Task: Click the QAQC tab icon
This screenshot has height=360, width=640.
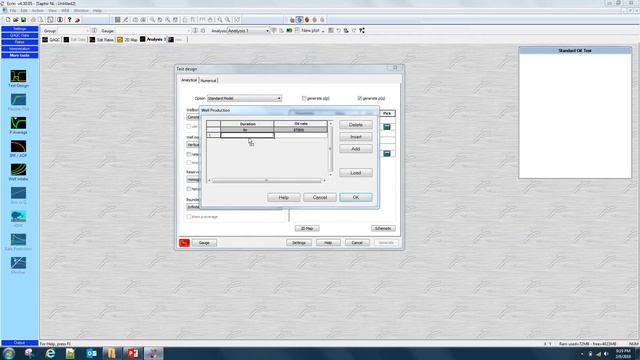Action: click(45, 40)
